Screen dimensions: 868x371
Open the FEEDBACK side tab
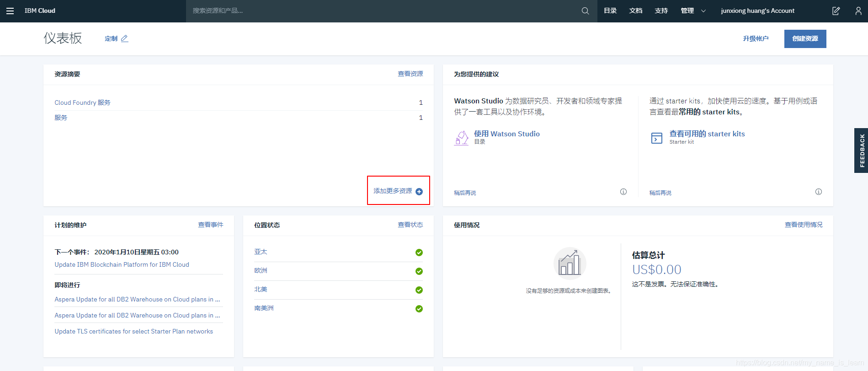point(861,151)
